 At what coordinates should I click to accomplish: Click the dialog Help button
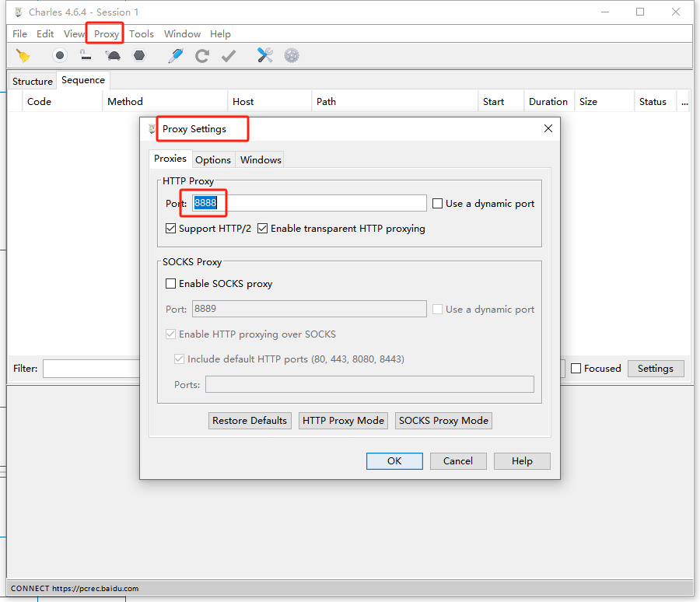tap(522, 461)
